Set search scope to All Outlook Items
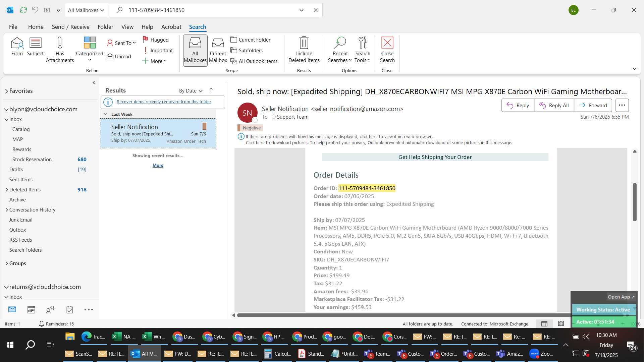 click(254, 61)
